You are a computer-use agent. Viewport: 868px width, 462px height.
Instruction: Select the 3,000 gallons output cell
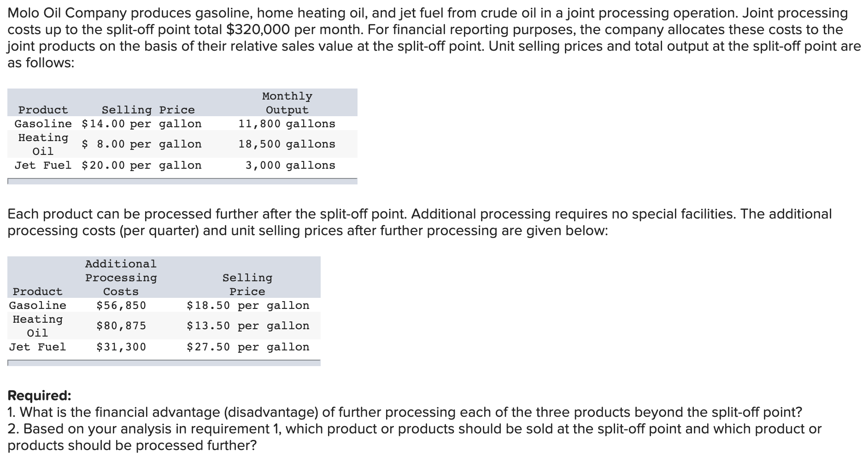coord(290,165)
